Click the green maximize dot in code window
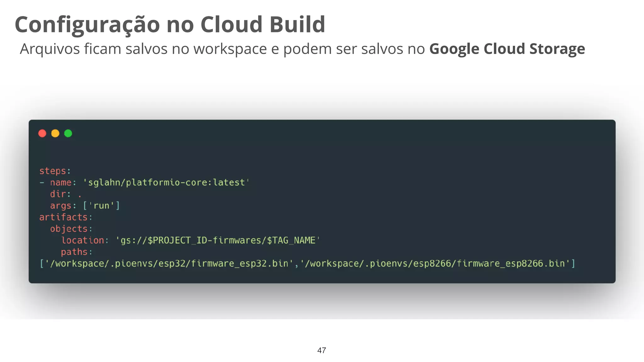Screen dimensions: 644x362 tap(68, 134)
